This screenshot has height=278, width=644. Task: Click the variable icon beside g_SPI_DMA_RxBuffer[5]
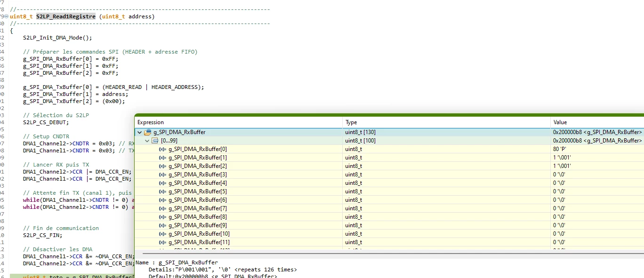coord(163,191)
